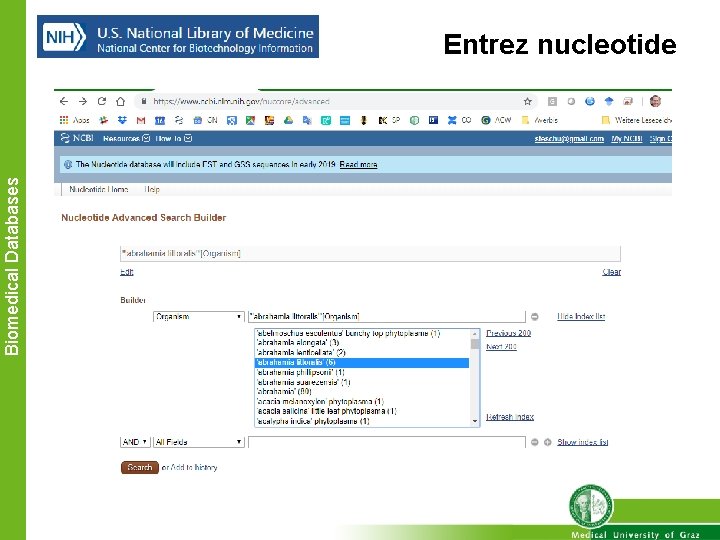720x540 pixels.
Task: Click the info icon in the notice banner
Action: tap(68, 164)
